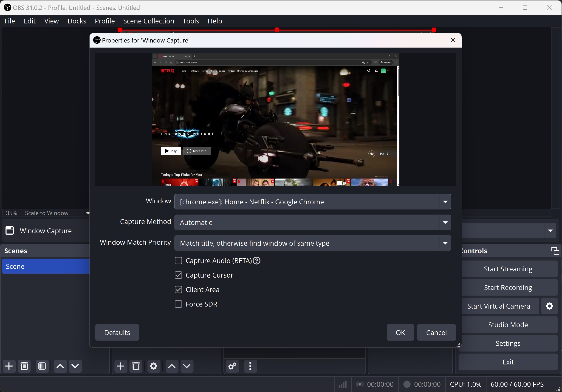The image size is (562, 392).
Task: Click the Netflix preview thumbnail in dialog
Action: tap(275, 119)
